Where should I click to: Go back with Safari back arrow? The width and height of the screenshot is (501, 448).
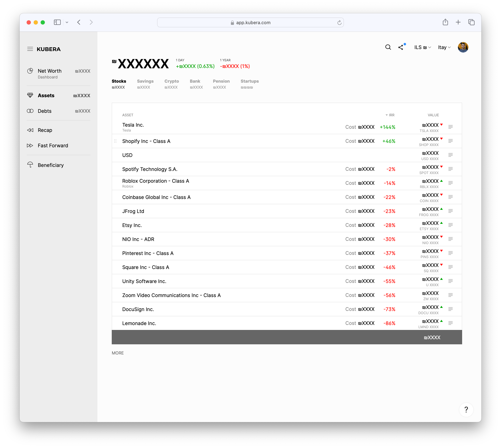[x=79, y=22]
